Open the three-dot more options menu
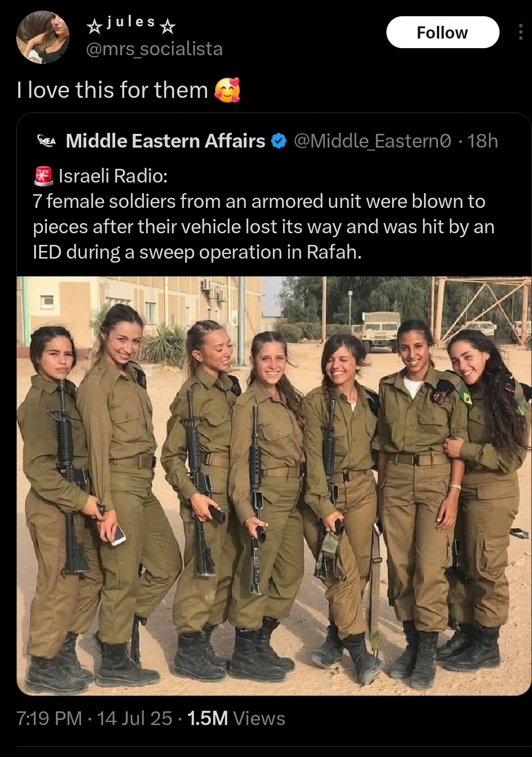The image size is (532, 757). click(x=520, y=32)
